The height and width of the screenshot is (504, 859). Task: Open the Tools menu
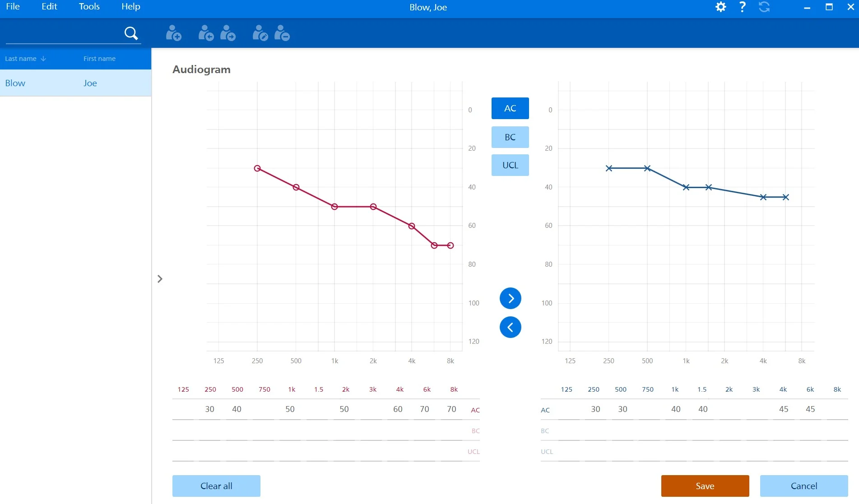coord(89,6)
